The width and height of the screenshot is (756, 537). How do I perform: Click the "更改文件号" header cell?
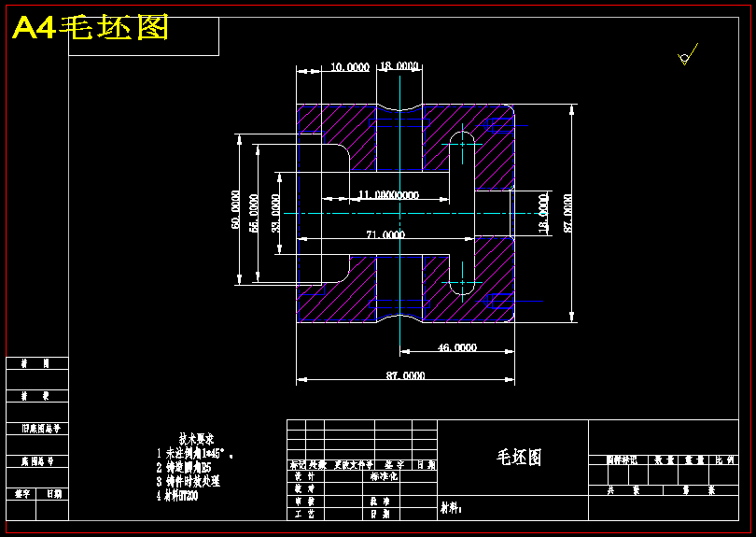pos(354,465)
